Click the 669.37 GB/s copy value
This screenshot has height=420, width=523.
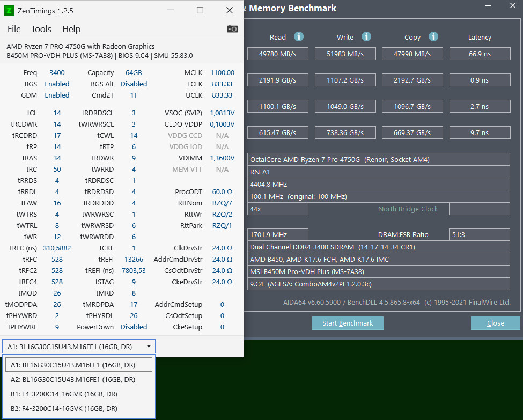coord(412,133)
